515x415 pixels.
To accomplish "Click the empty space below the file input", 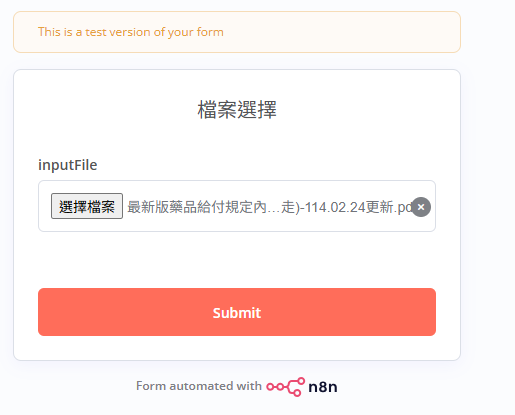I will tap(237, 259).
